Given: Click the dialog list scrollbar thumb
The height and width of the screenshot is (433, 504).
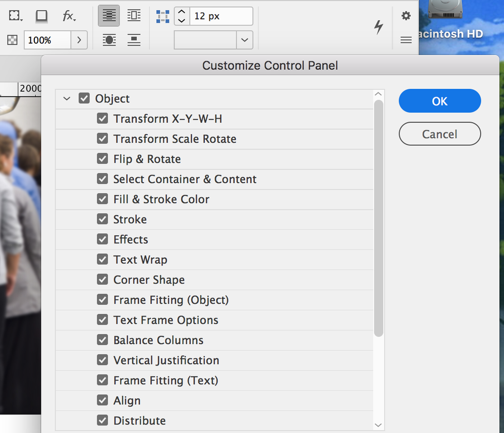Looking at the screenshot, I should 379,217.
